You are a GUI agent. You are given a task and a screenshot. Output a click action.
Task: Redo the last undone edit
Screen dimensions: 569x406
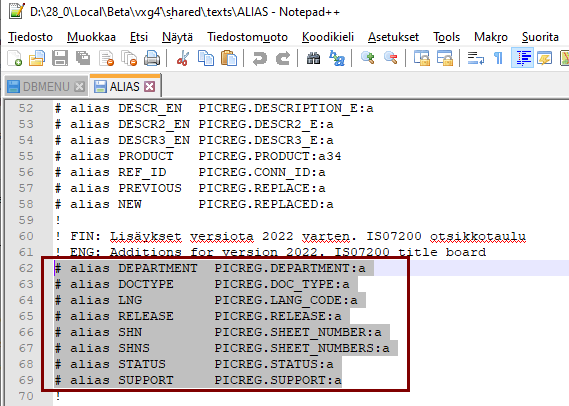(283, 58)
